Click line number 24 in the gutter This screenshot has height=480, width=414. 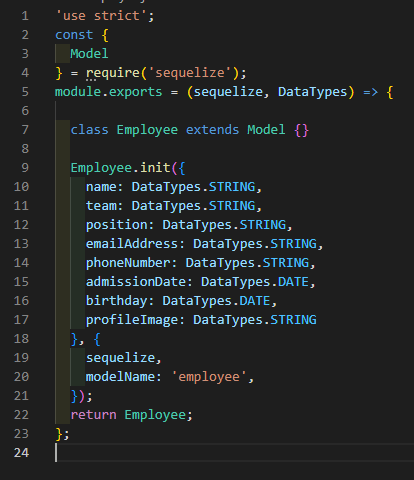[x=21, y=453]
